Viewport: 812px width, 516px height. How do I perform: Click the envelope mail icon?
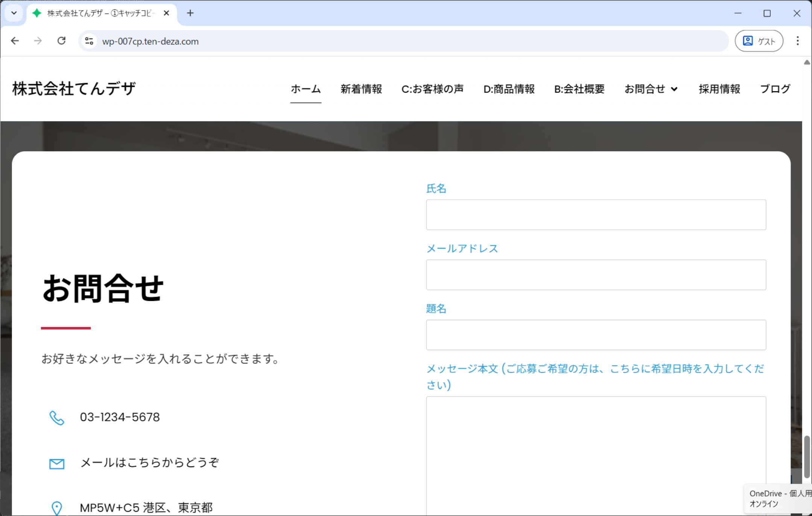(57, 463)
